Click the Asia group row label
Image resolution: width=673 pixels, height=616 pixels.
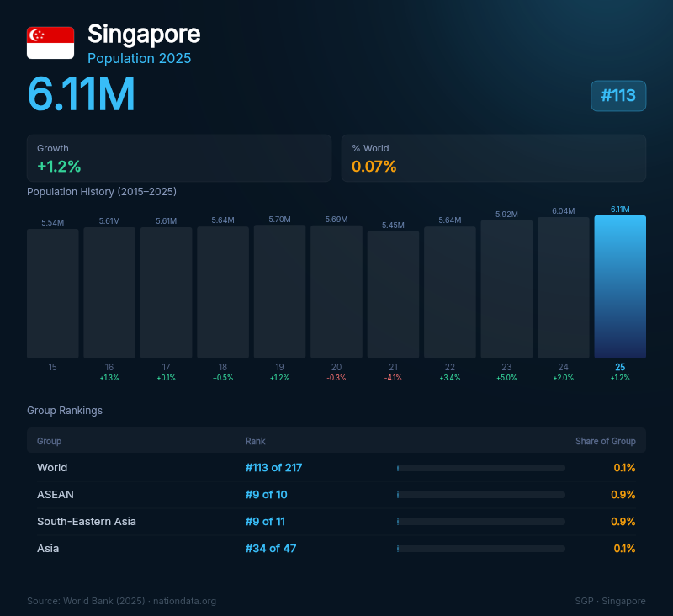[x=48, y=548]
